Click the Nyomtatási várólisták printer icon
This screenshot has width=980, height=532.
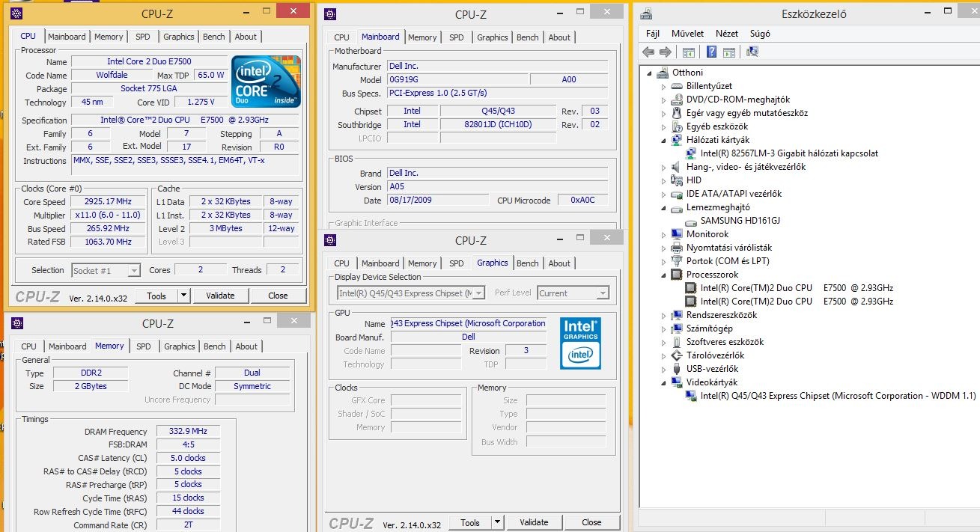click(x=677, y=248)
